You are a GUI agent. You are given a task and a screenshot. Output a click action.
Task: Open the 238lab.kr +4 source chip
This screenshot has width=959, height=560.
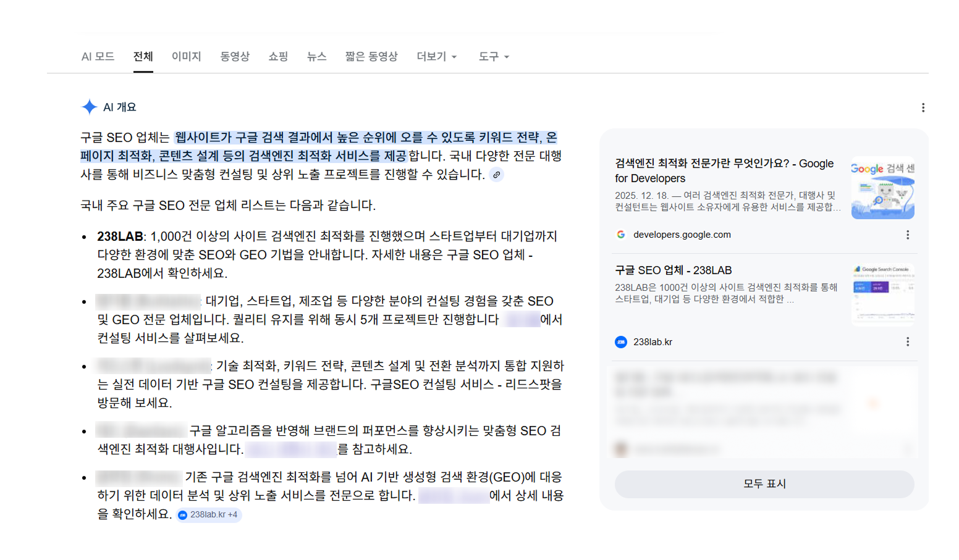pyautogui.click(x=208, y=514)
